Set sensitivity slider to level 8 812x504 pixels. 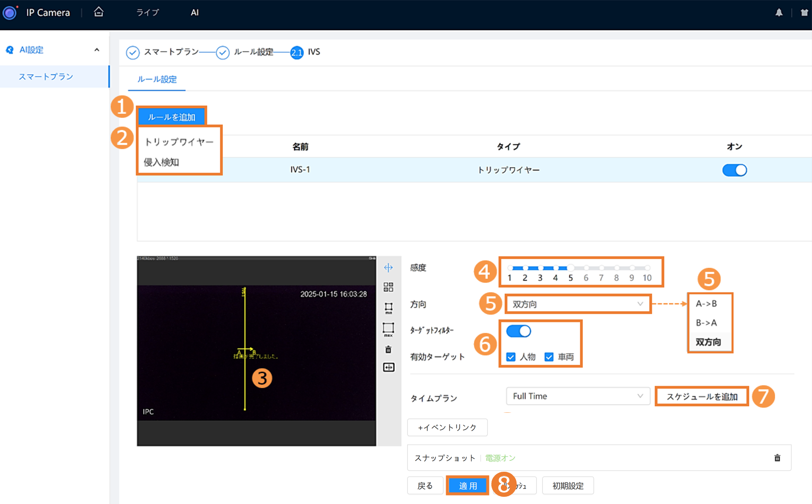tap(616, 268)
